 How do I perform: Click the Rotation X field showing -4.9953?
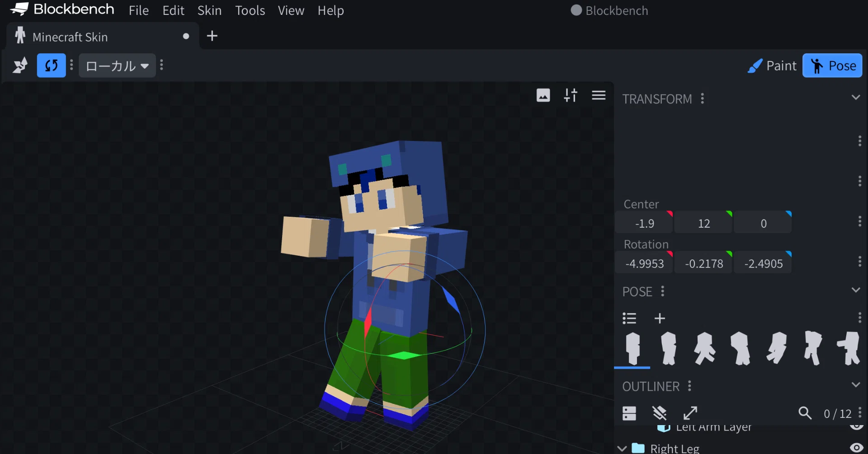tap(644, 263)
